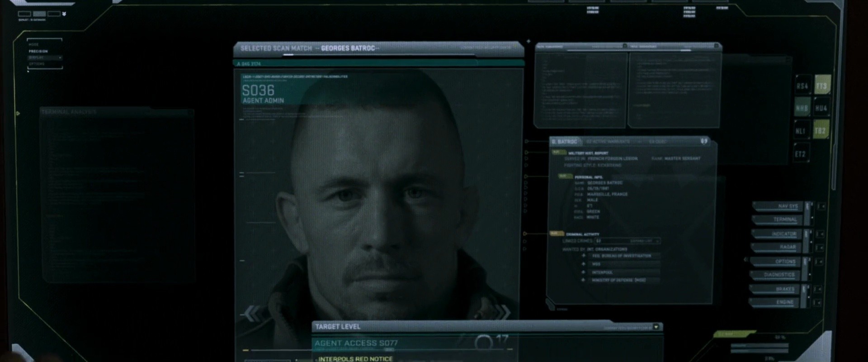Expand the chevron in the top-left corner

(x=64, y=14)
